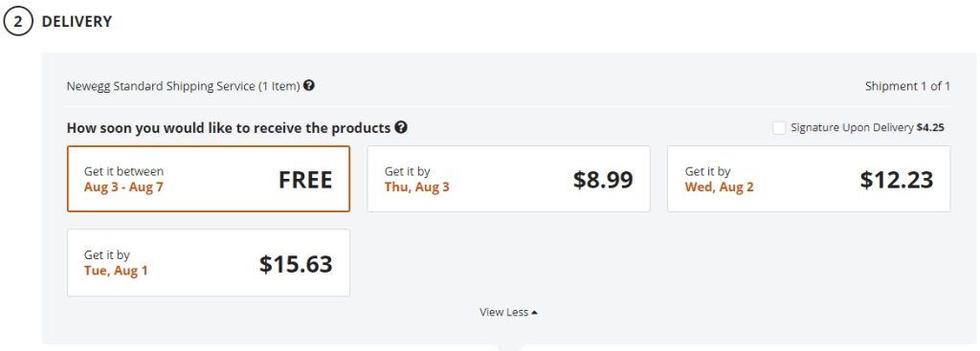Click the FREE price label
This screenshot has width=980, height=351.
click(305, 180)
